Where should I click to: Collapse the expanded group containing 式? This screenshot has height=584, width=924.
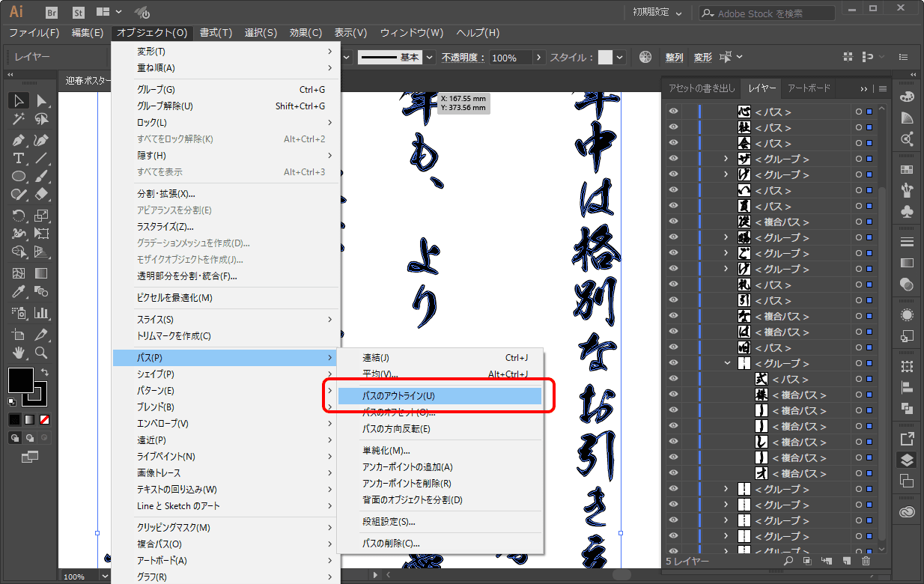pos(726,363)
